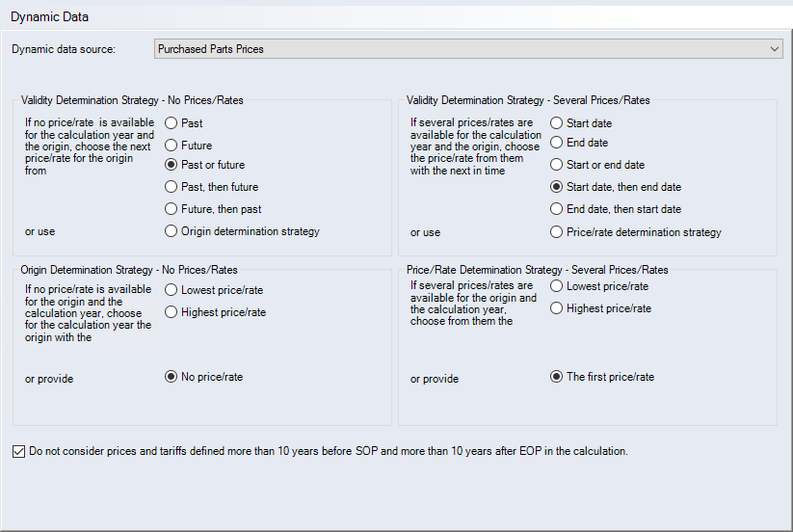The height and width of the screenshot is (532, 793).
Task: Uncheck the 10 years SOP/EOP checkbox
Action: coord(20,450)
